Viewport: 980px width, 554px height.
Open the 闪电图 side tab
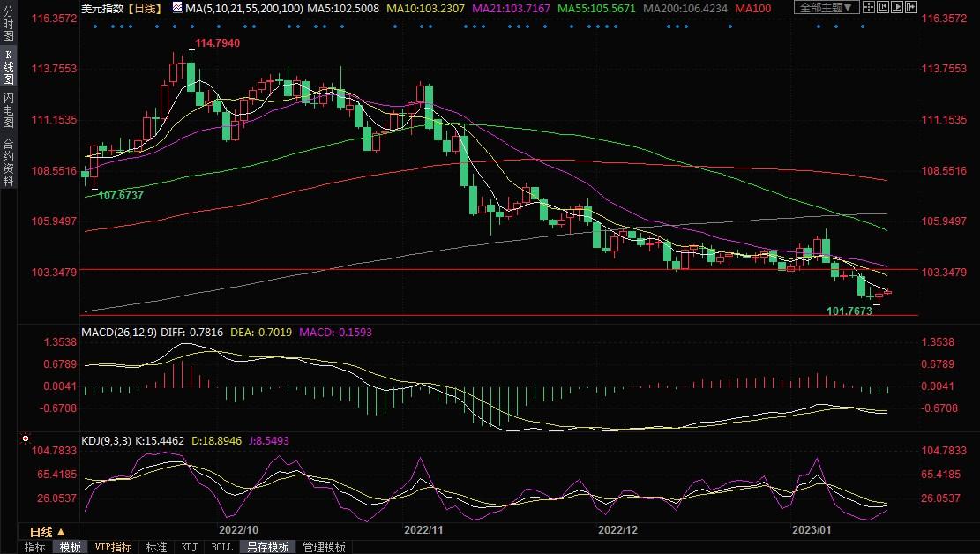pos(9,109)
